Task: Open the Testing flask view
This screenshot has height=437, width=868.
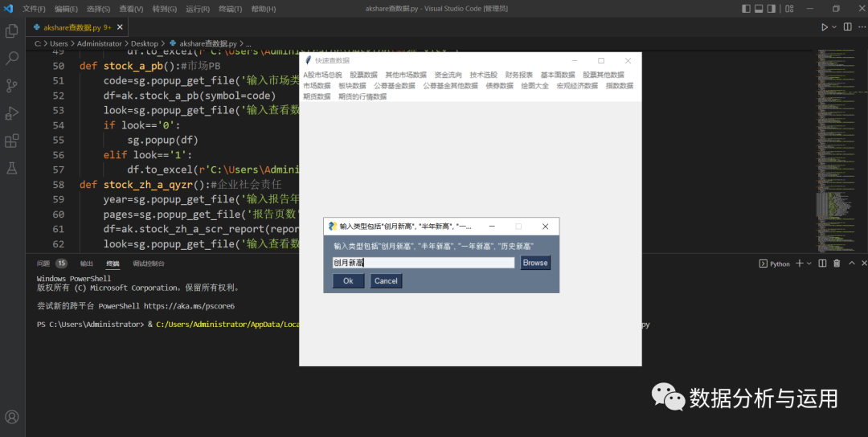Action: (x=11, y=168)
